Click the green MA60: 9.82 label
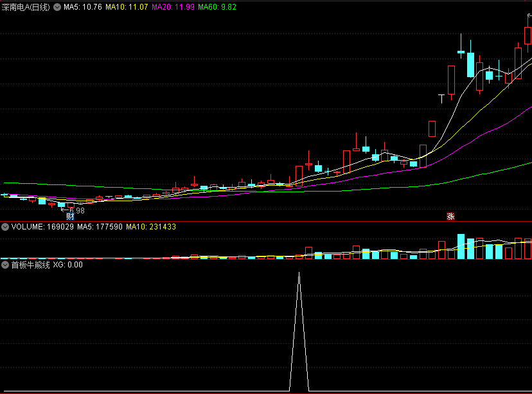 click(x=217, y=7)
